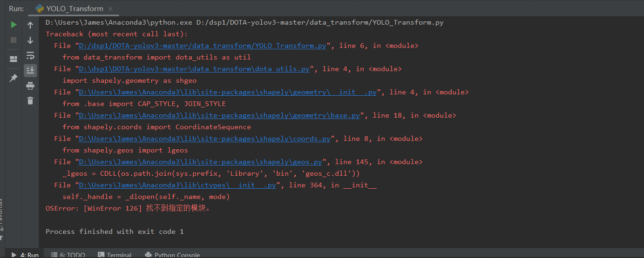Open the dota_utils.py traceback file link

[x=194, y=69]
